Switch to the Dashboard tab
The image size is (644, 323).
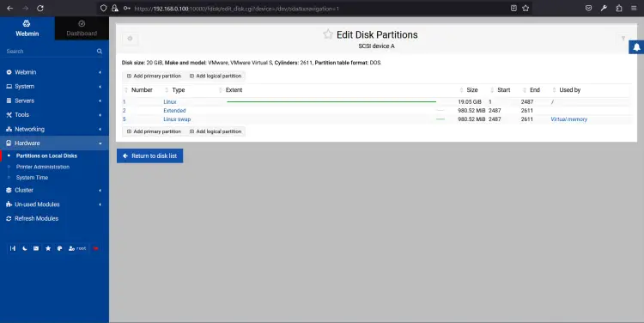coord(82,28)
